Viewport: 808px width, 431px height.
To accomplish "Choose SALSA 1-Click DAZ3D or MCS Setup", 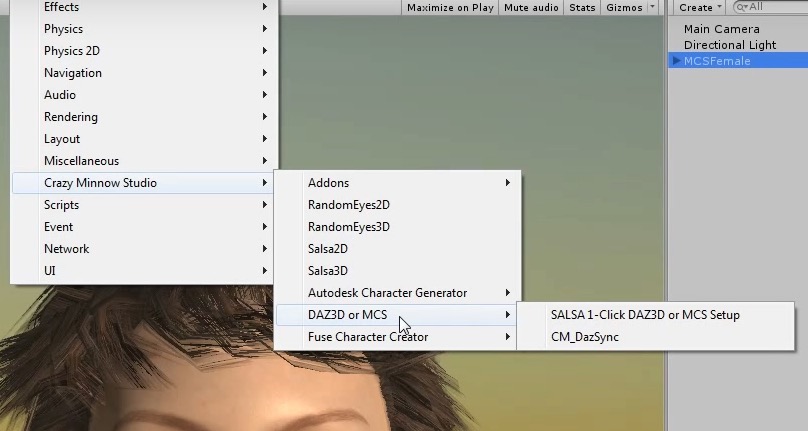I will pos(655,315).
